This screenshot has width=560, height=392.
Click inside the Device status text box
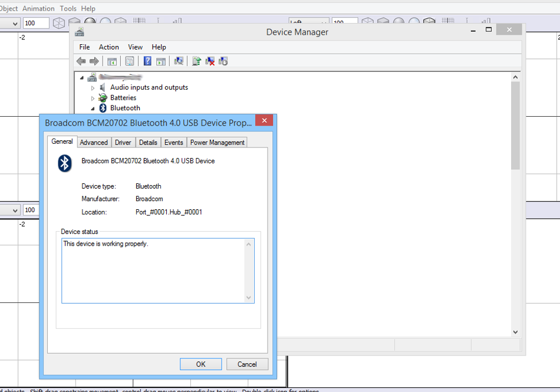pyautogui.click(x=158, y=271)
